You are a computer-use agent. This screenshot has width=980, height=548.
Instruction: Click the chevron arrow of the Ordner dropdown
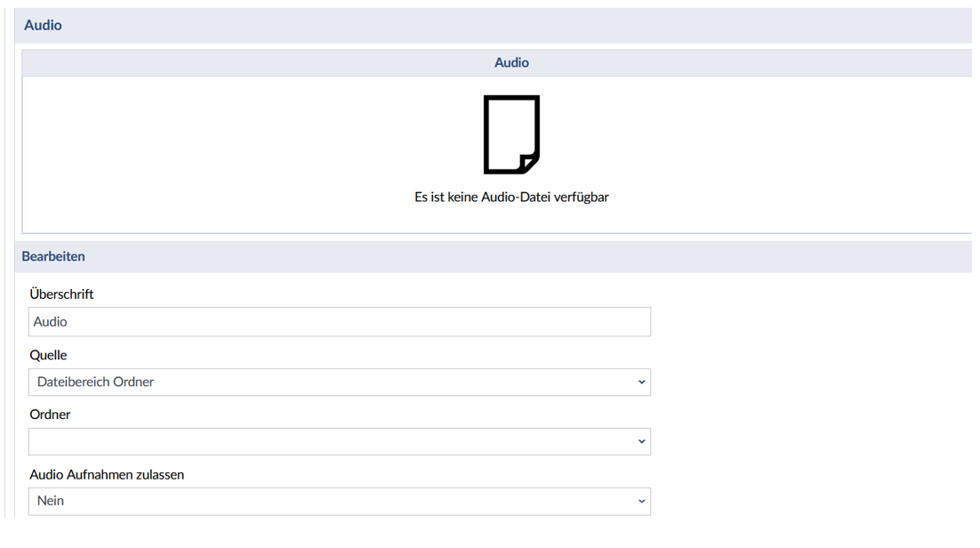point(641,442)
